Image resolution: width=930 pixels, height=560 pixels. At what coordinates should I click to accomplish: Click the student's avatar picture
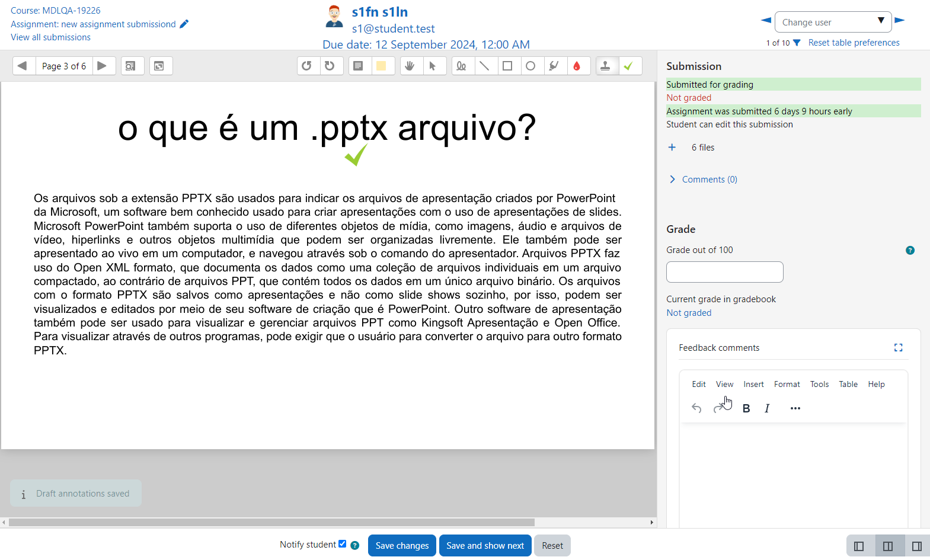point(334,17)
